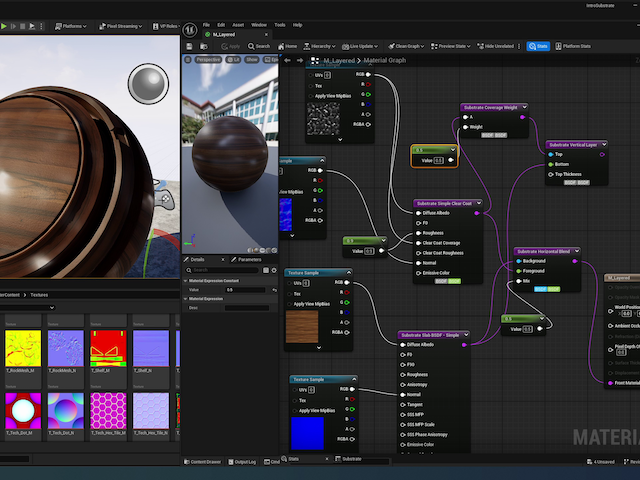Click Top input pin on Substrate Vertical Layer

pos(551,155)
